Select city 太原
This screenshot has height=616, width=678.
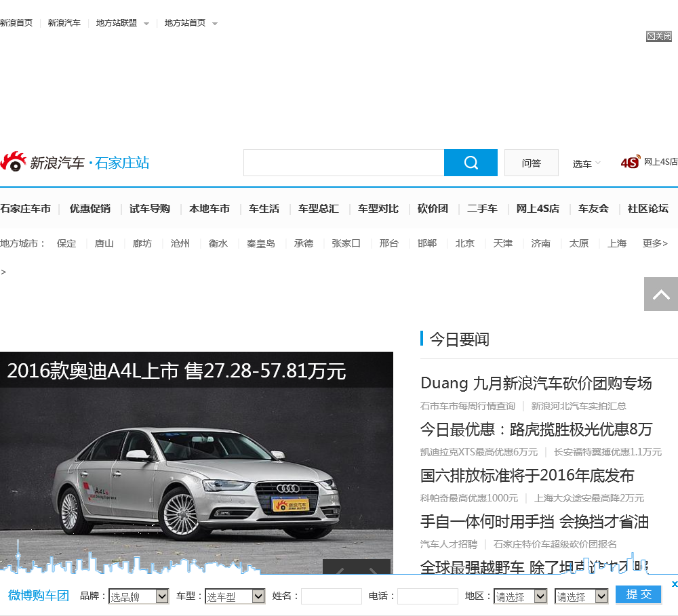pos(578,243)
